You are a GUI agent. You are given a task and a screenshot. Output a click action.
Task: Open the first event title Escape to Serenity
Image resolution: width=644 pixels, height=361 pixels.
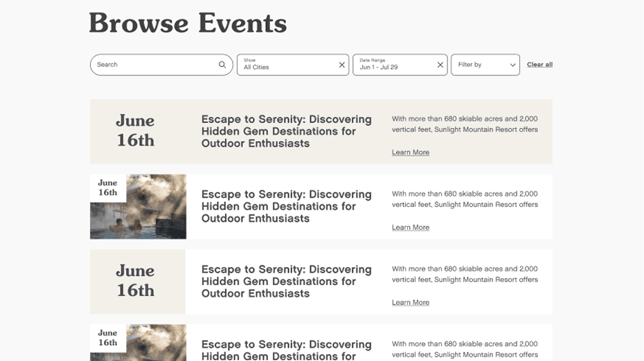tap(286, 131)
